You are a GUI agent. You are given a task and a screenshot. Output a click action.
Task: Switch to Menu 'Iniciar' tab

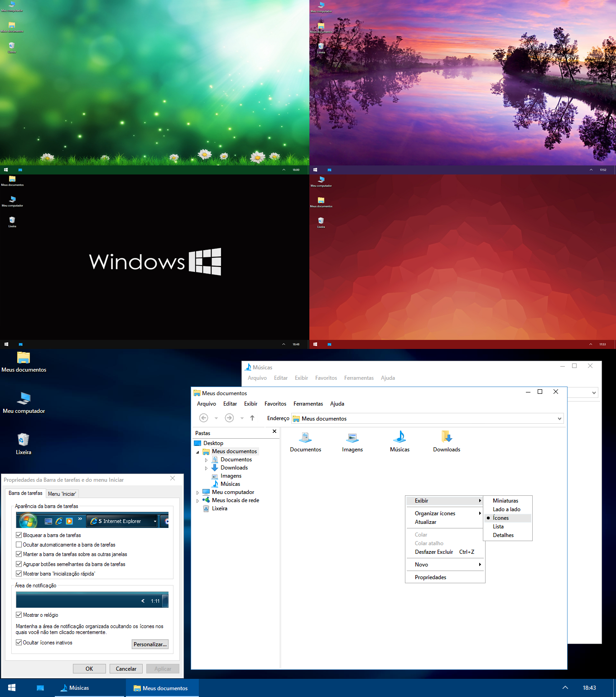click(x=62, y=494)
